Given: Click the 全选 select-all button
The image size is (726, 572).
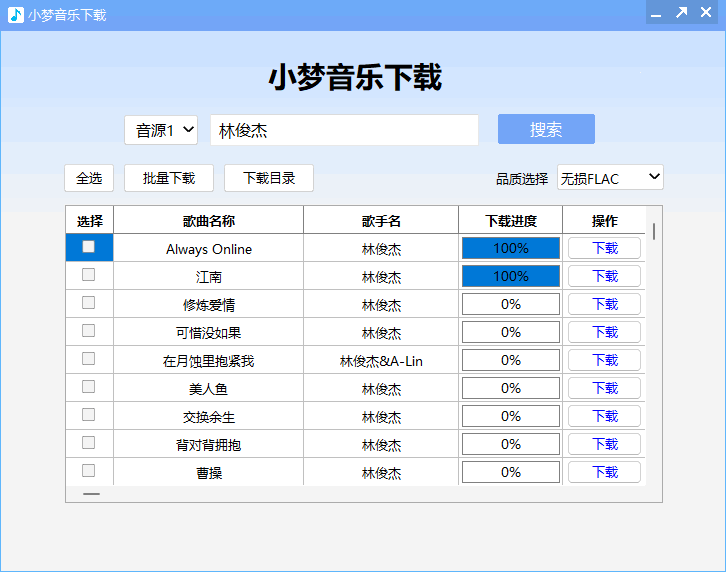Looking at the screenshot, I should tap(89, 178).
